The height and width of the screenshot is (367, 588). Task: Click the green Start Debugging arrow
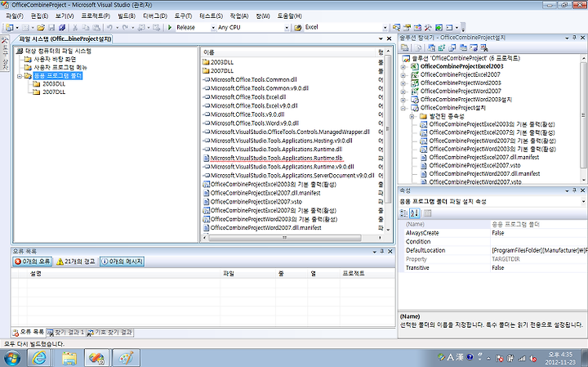click(170, 28)
